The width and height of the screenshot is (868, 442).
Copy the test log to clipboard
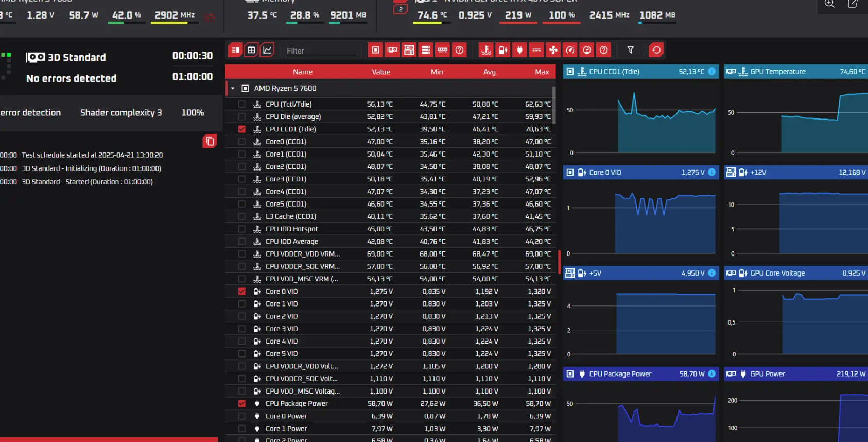point(210,141)
